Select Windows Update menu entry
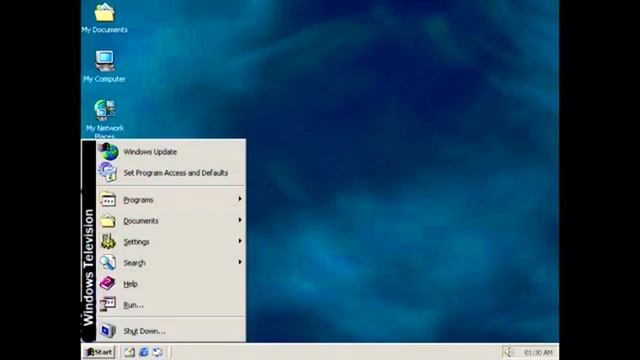The image size is (640, 360). 171,152
